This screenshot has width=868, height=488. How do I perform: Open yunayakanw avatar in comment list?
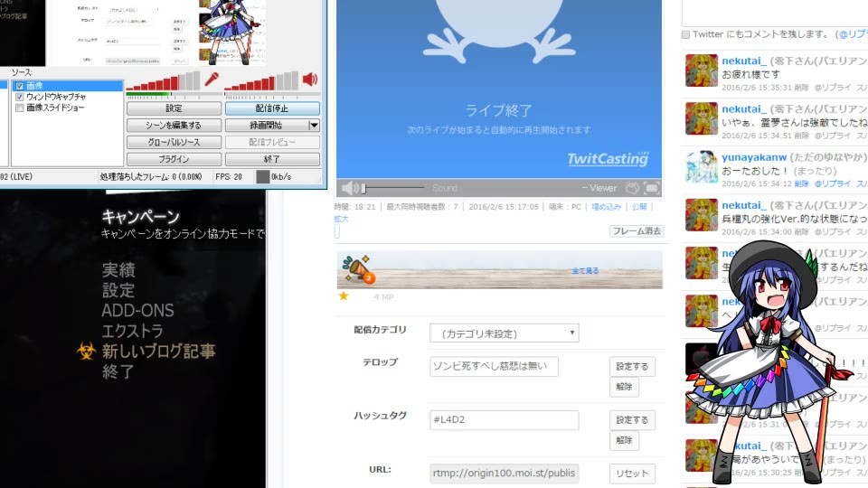[x=701, y=166]
